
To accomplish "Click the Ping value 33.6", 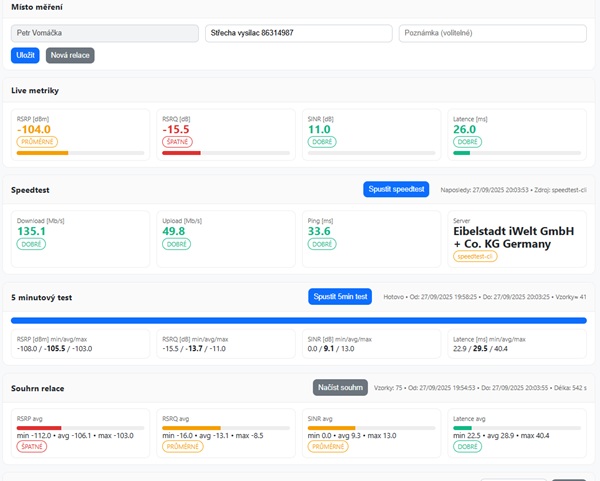I will pyautogui.click(x=321, y=231).
